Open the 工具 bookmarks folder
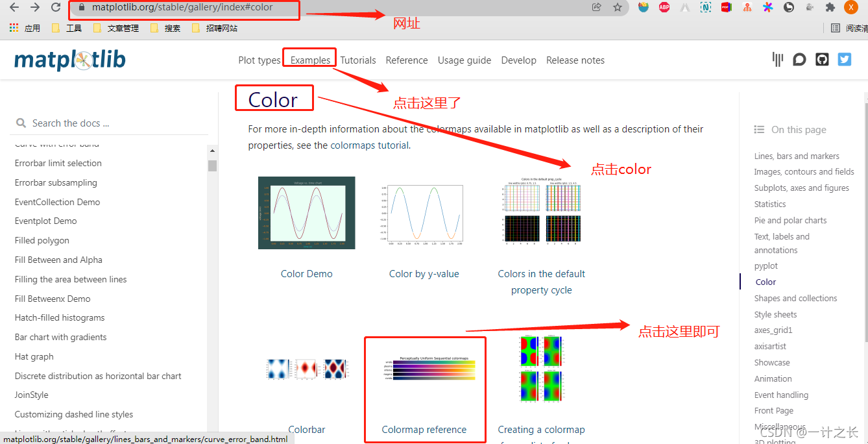The height and width of the screenshot is (444, 868). point(67,28)
